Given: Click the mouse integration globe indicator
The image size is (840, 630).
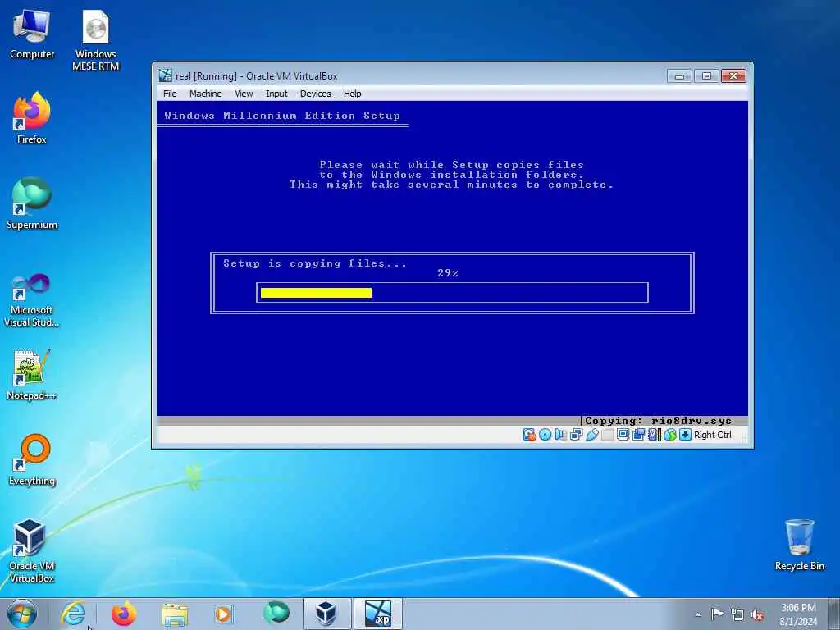Looking at the screenshot, I should pyautogui.click(x=670, y=435).
